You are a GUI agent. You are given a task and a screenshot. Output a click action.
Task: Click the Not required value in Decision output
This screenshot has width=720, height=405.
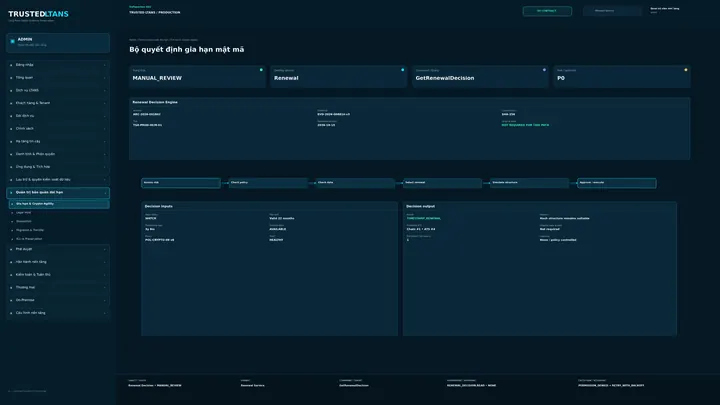pyautogui.click(x=550, y=229)
